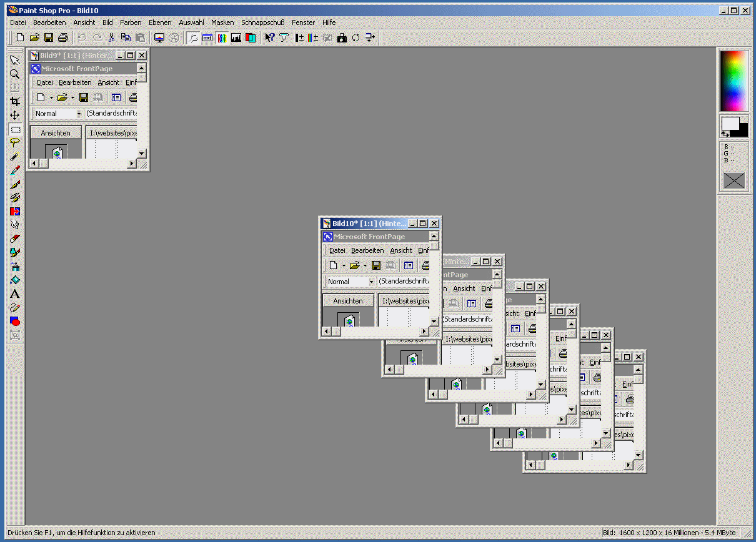This screenshot has height=542, width=756.
Task: Toggle the histogram window button
Action: [236, 37]
